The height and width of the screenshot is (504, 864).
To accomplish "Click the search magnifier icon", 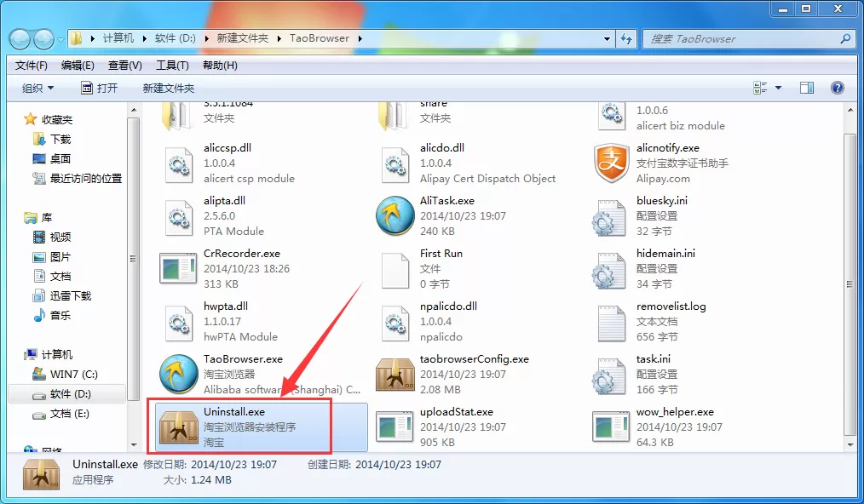I will tap(845, 38).
